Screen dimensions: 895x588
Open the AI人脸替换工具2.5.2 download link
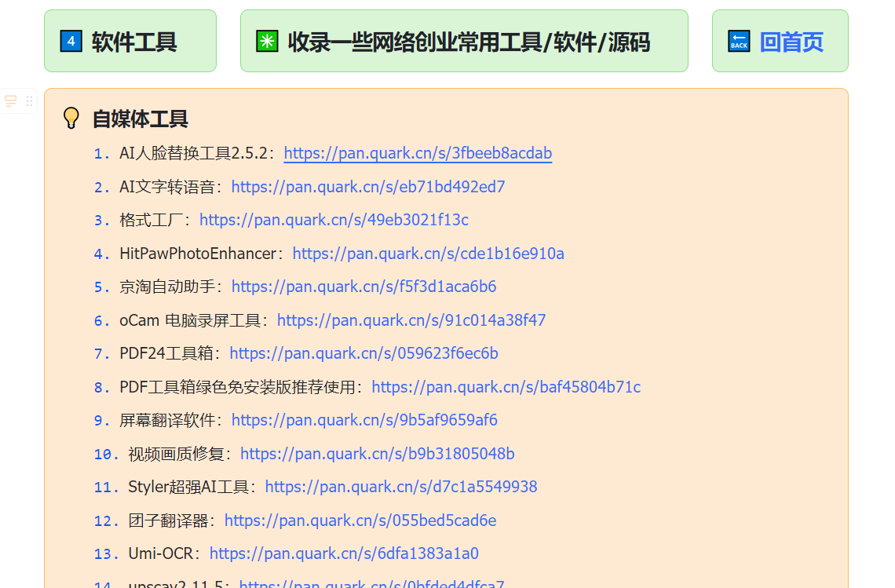click(417, 153)
